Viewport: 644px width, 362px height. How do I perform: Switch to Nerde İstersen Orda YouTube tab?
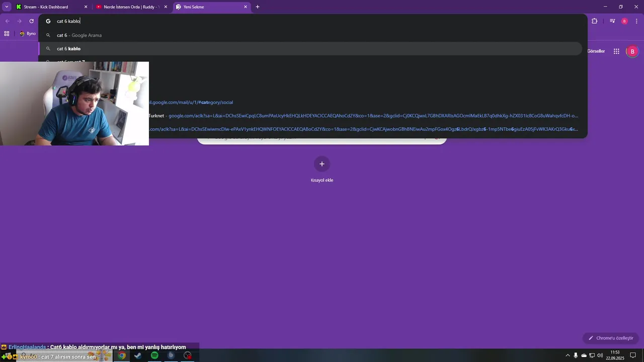tap(131, 7)
